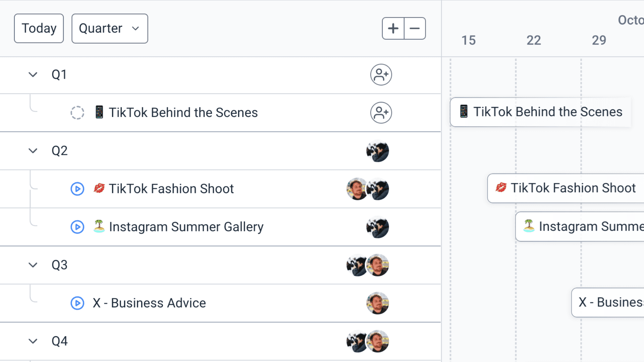644x362 pixels.
Task: Click the date 22 in timeline header
Action: click(x=534, y=40)
